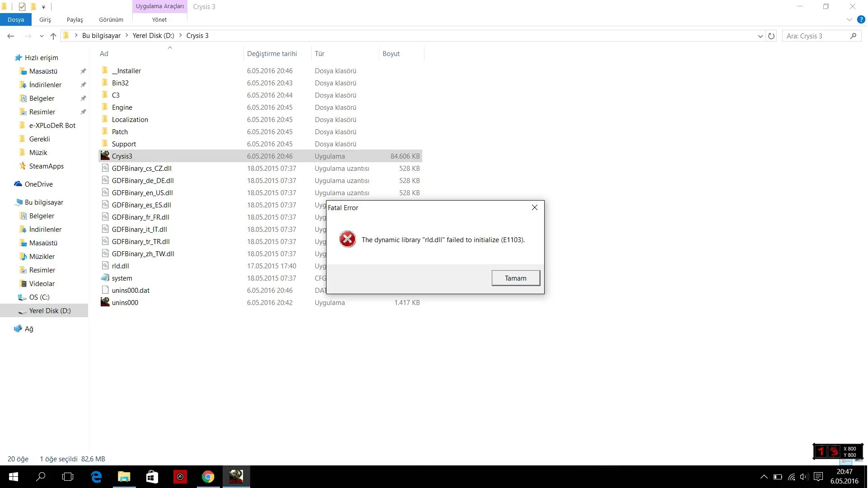Select the unins000 application

click(x=125, y=302)
